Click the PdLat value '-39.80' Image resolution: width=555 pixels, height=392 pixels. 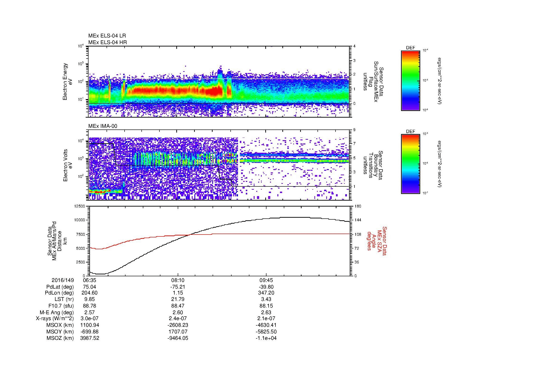pos(266,287)
